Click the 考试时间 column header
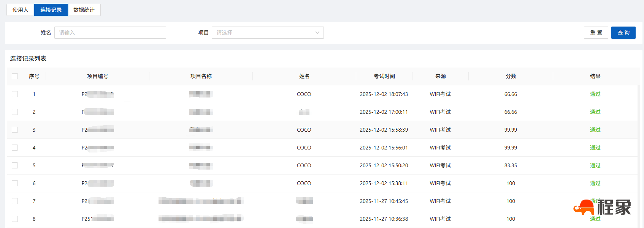 tap(384, 76)
